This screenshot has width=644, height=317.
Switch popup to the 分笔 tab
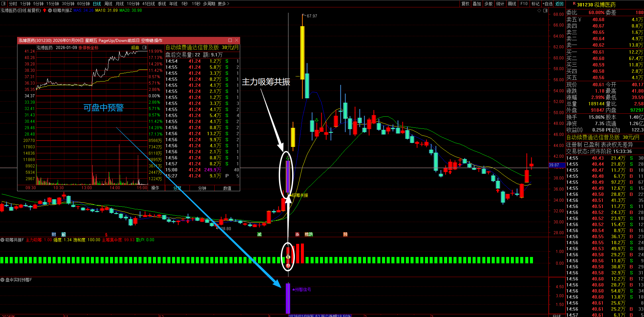point(177,188)
